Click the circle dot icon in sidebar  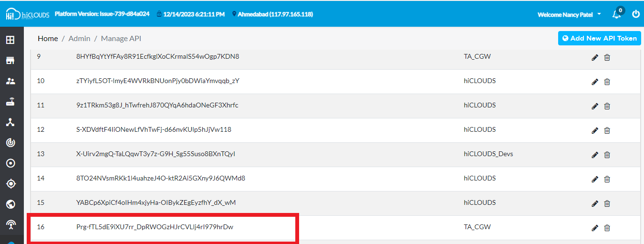(x=10, y=163)
